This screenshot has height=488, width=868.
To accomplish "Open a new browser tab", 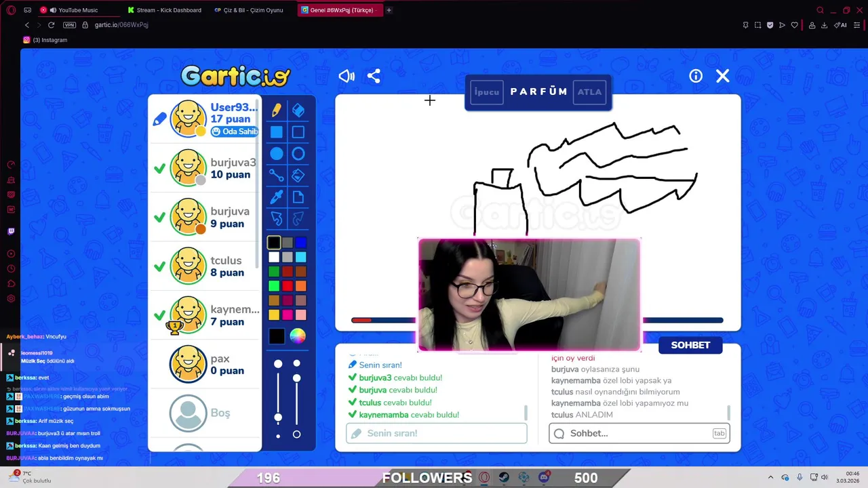I will [x=389, y=10].
